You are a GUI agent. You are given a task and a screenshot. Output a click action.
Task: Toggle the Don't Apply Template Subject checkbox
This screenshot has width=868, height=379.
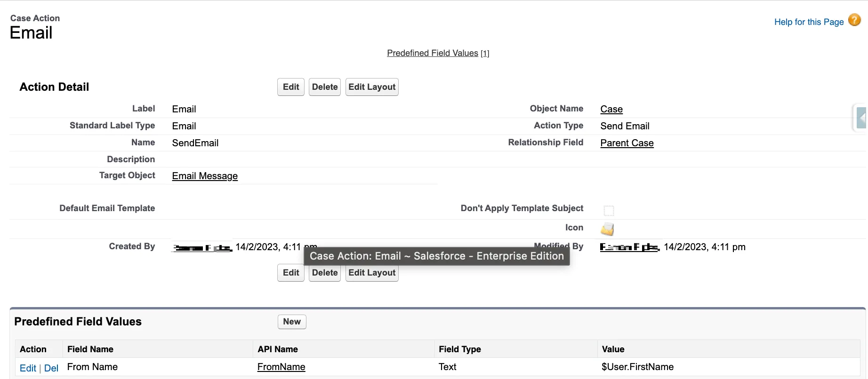pos(609,210)
